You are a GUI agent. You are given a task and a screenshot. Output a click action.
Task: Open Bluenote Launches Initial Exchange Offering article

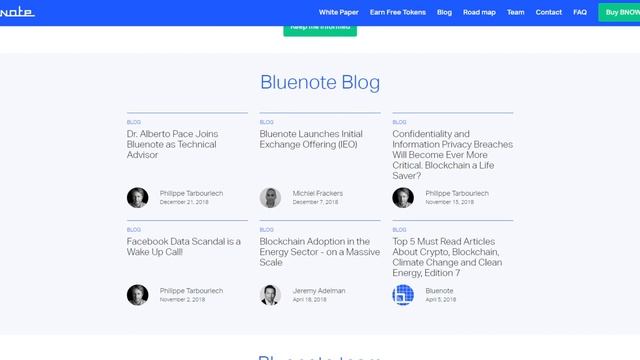tap(311, 139)
